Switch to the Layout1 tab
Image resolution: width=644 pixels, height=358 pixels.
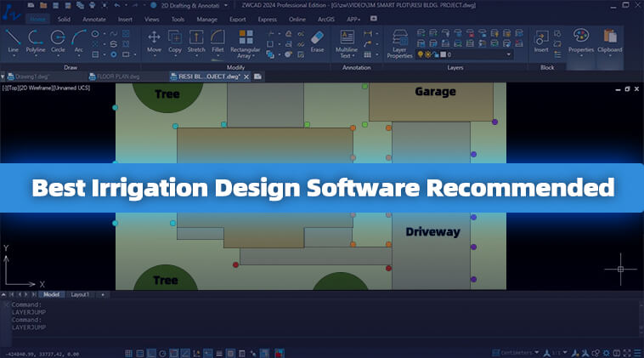click(x=80, y=294)
